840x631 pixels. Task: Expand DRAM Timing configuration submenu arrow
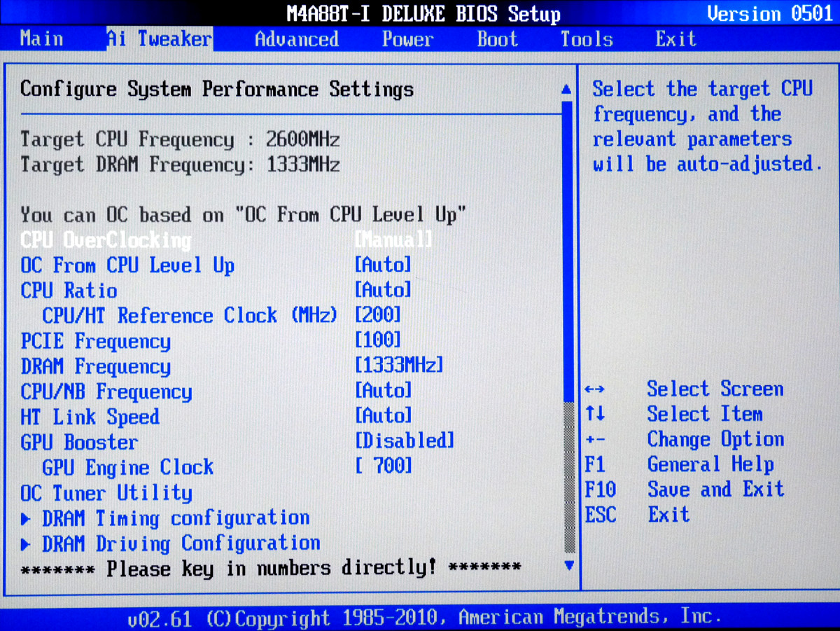(x=26, y=519)
